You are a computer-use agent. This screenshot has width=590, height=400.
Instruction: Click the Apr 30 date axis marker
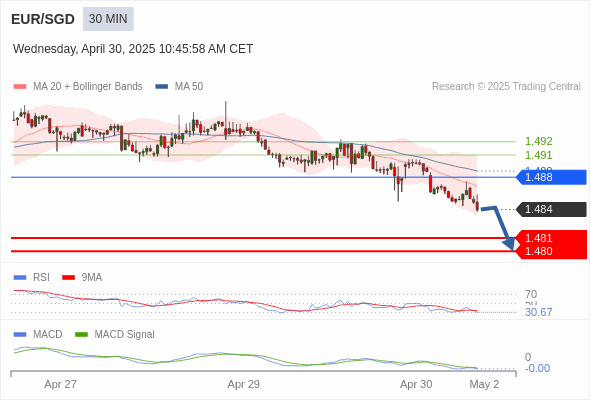[x=416, y=384]
